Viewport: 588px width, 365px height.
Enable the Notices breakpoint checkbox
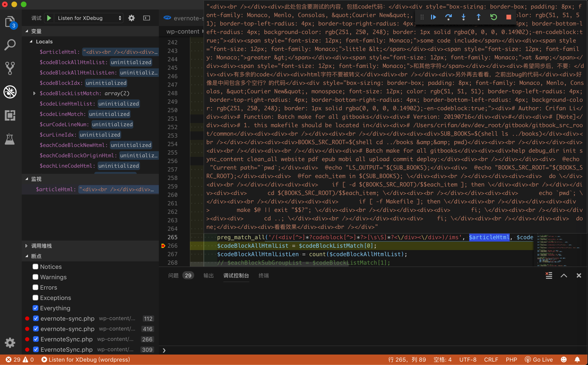[35, 267]
